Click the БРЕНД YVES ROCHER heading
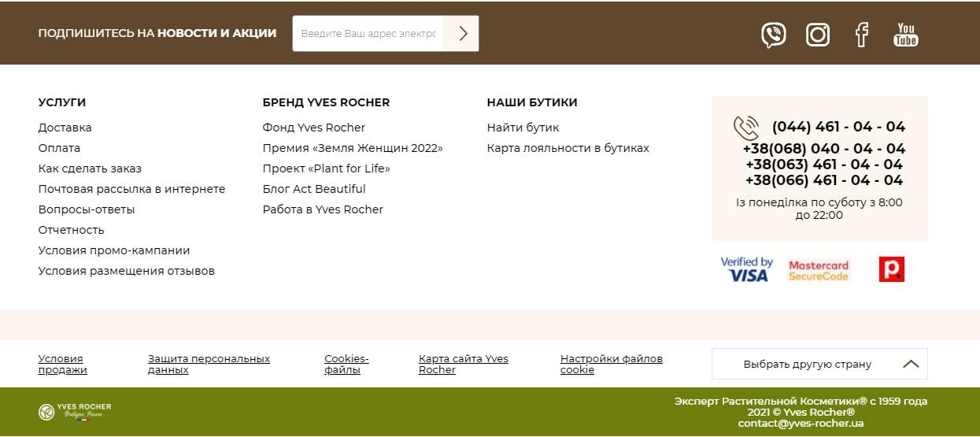The image size is (980, 437). click(x=326, y=102)
